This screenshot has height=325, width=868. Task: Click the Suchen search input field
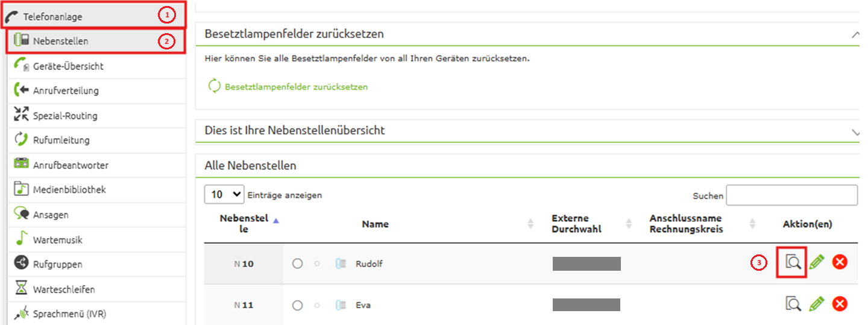tap(791, 195)
